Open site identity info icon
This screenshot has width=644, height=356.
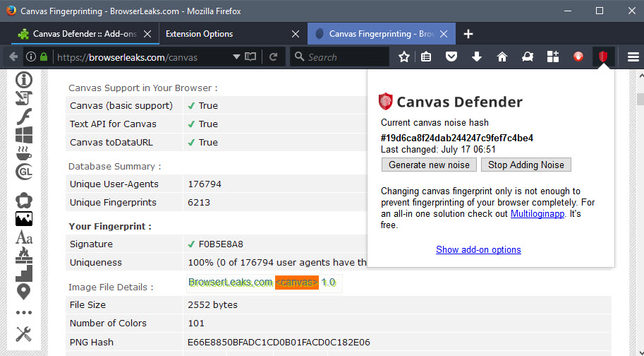(31, 57)
